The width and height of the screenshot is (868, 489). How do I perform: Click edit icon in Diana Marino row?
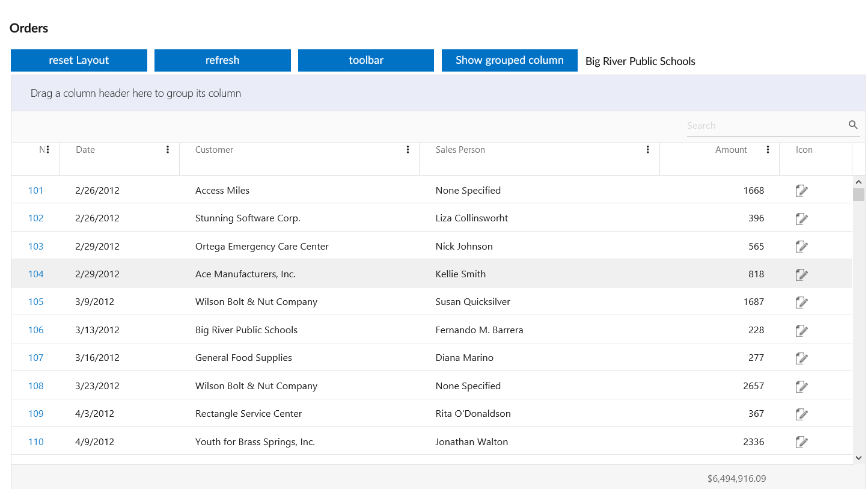pos(801,358)
